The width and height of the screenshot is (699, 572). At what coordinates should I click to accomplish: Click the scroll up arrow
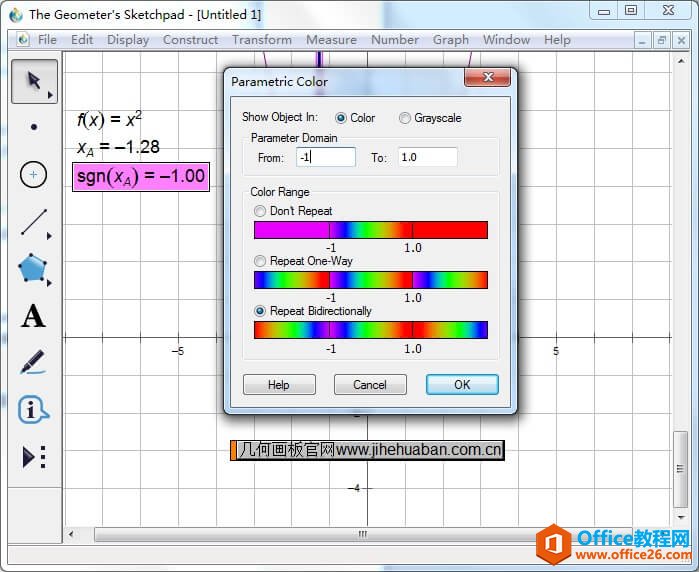pyautogui.click(x=681, y=61)
